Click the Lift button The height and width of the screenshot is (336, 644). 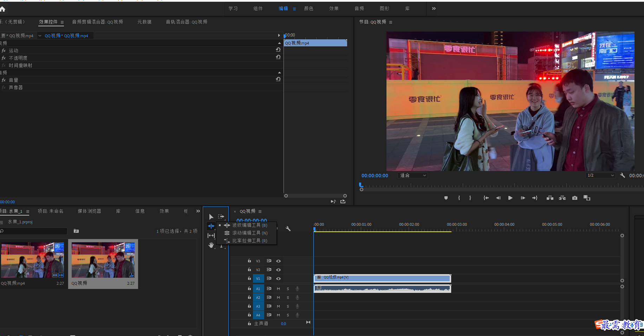click(x=550, y=198)
